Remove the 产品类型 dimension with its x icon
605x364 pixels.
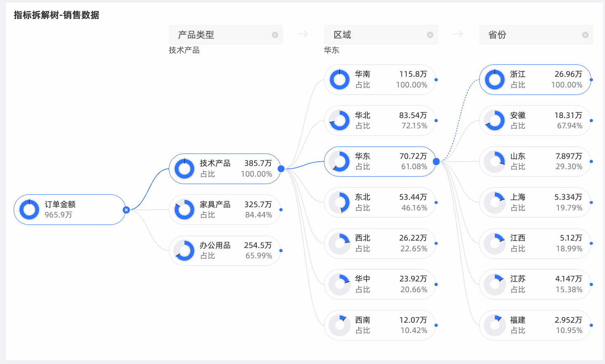[275, 35]
